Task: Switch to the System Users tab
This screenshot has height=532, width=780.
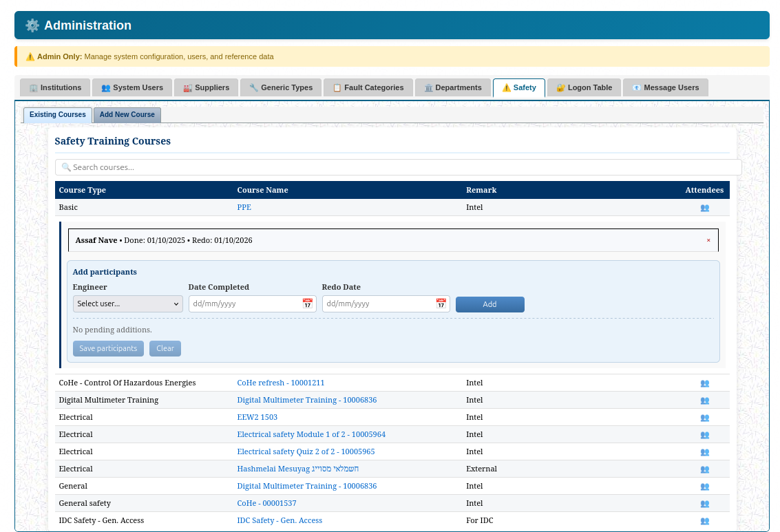Action: [132, 87]
